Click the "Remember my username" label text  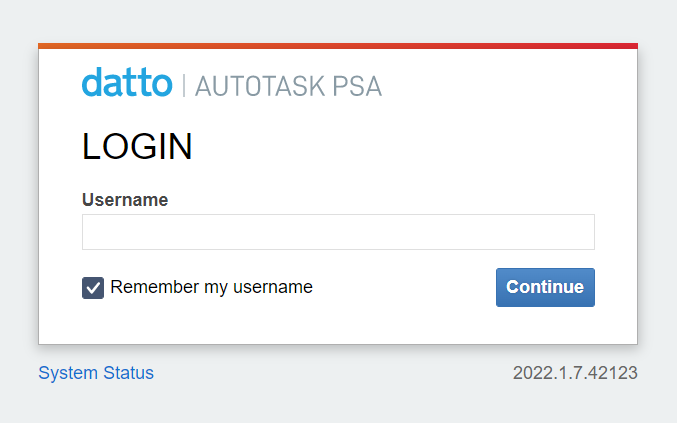211,287
